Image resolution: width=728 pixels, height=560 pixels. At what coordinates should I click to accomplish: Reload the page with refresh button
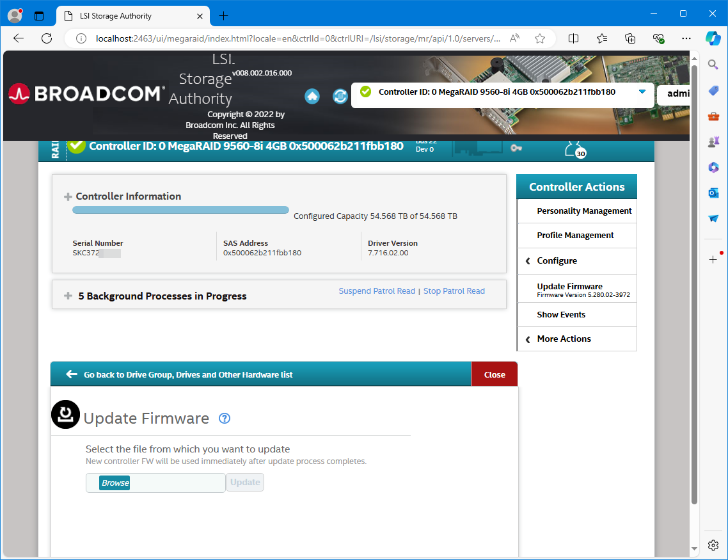[47, 38]
